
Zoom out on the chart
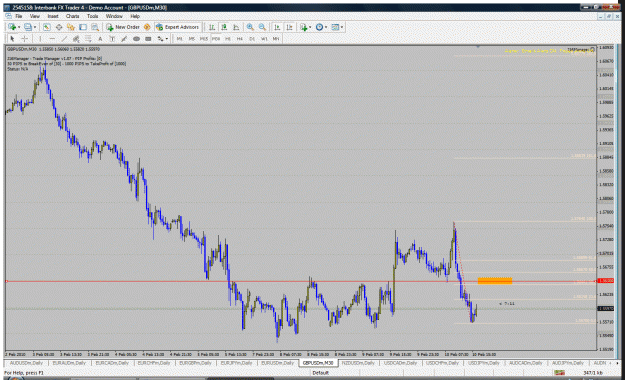coord(262,27)
